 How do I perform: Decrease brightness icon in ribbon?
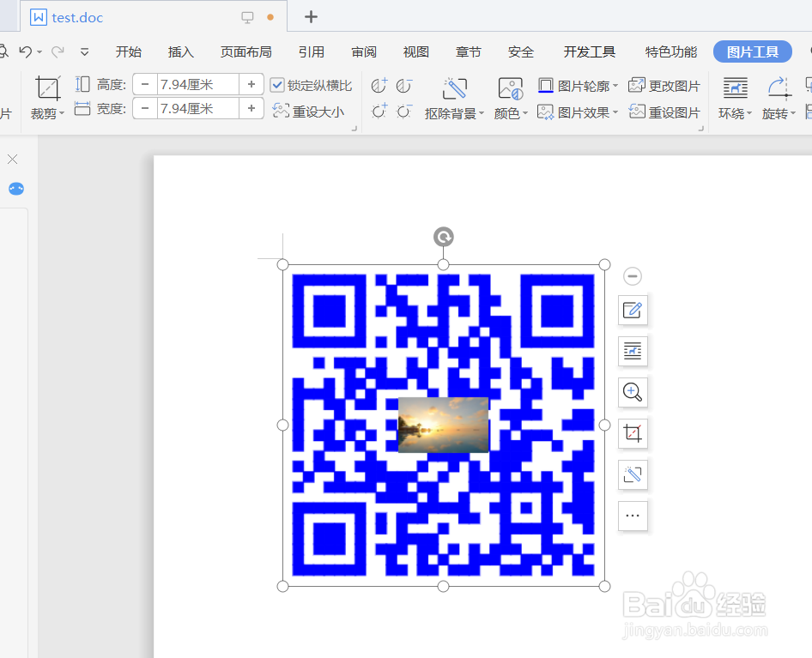click(x=404, y=111)
